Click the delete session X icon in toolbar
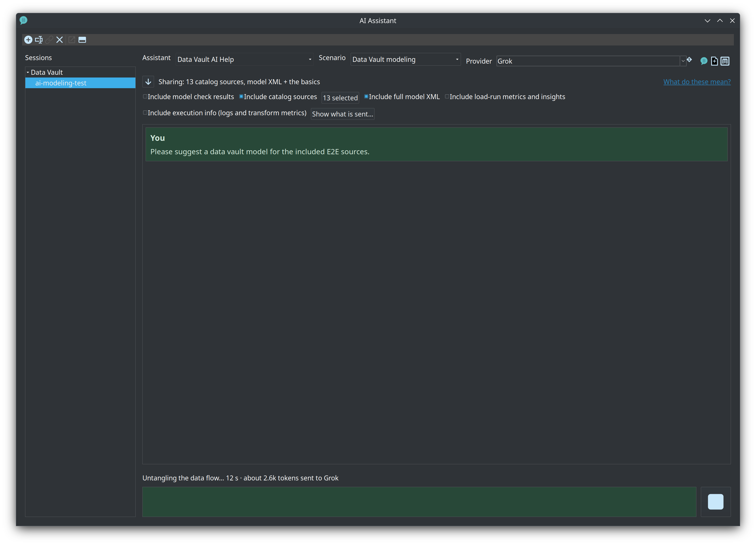The height and width of the screenshot is (545, 756). click(x=60, y=40)
